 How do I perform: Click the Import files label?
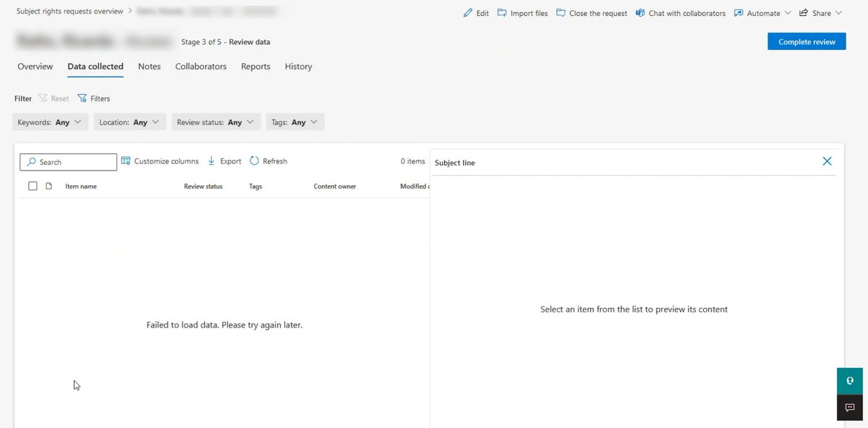pyautogui.click(x=529, y=13)
